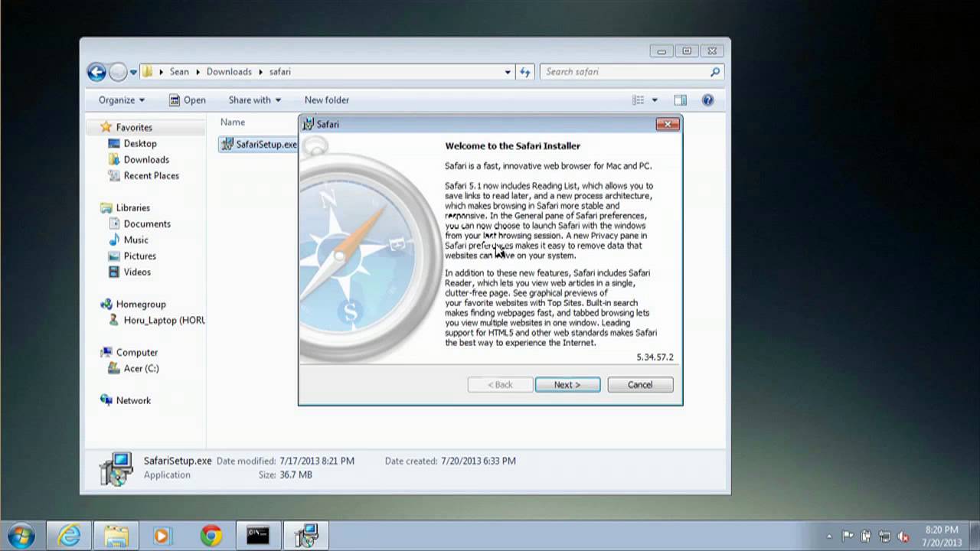
Task: Click the muted volume tray icon
Action: [903, 536]
